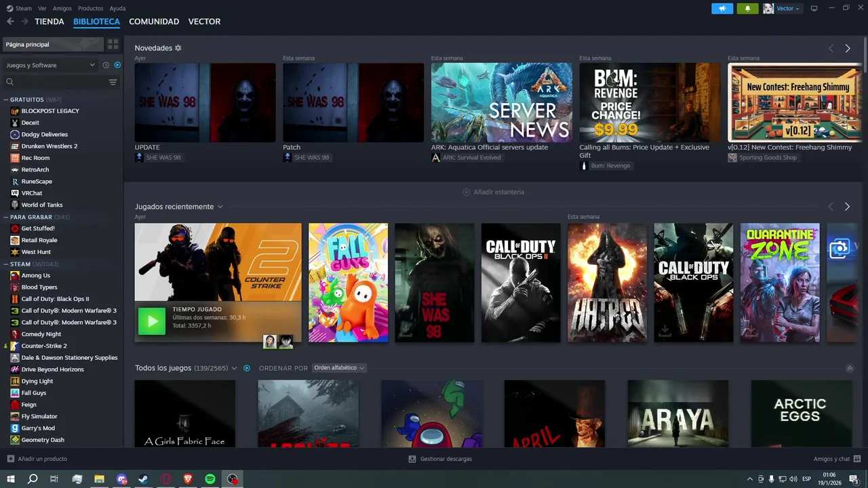Click the library search field

point(54,82)
